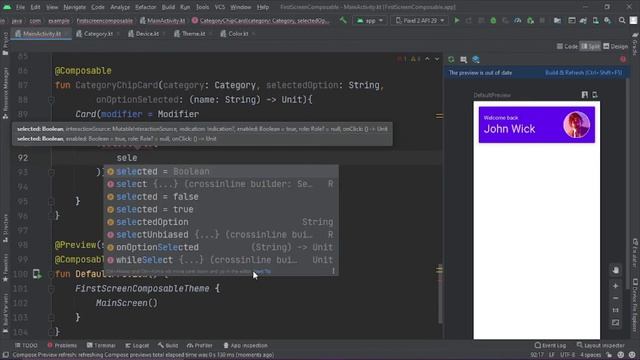Click the preview error indicator icon

623,60
